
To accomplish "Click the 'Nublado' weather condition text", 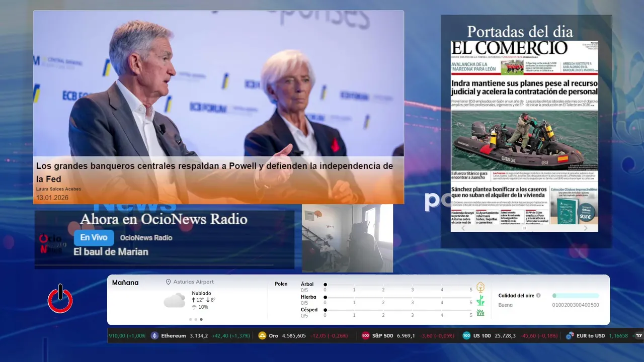I will point(201,293).
